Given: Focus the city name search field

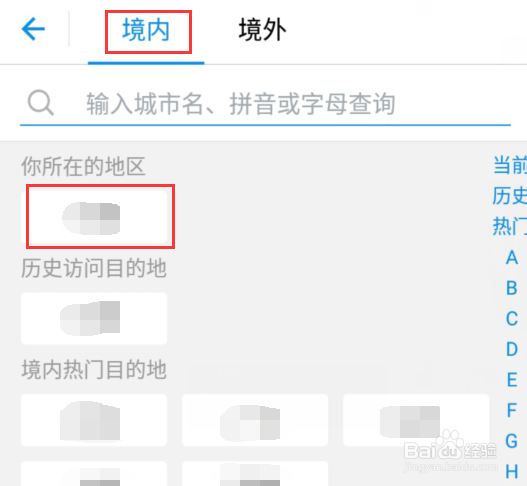Looking at the screenshot, I should [266, 104].
